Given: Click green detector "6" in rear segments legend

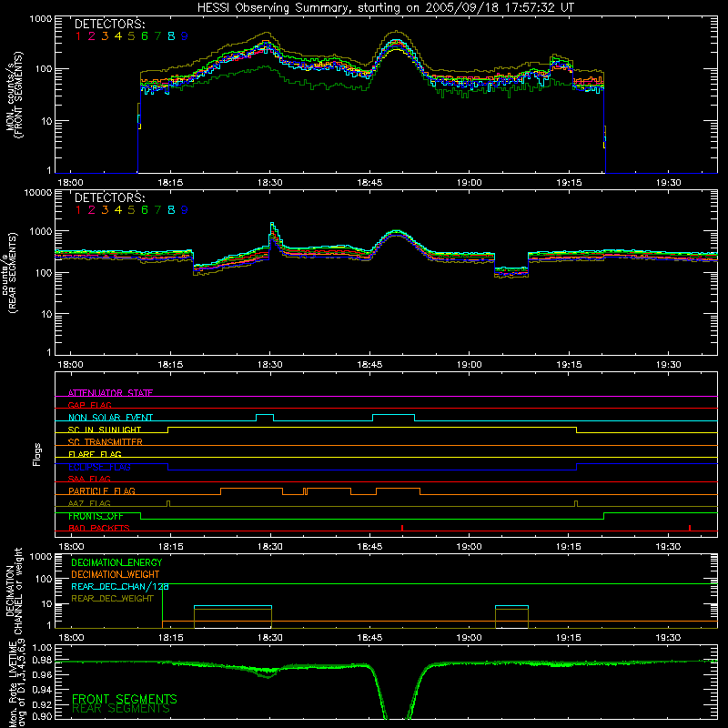Looking at the screenshot, I should tap(145, 210).
